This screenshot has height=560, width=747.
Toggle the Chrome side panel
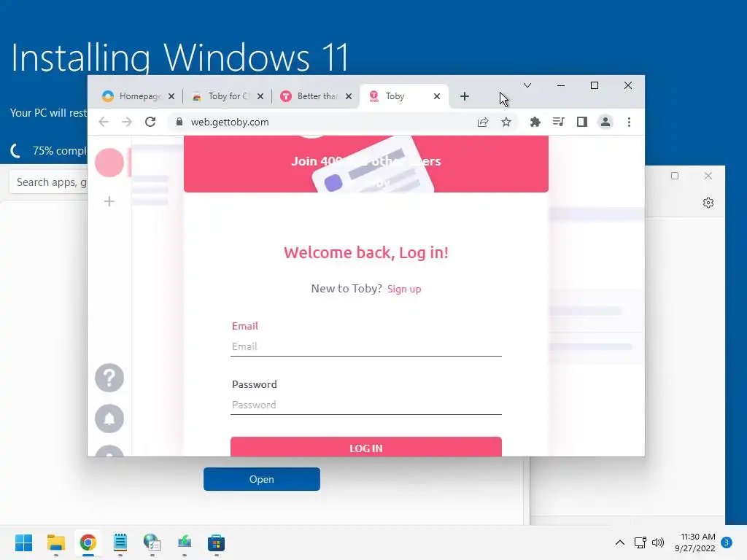click(581, 122)
